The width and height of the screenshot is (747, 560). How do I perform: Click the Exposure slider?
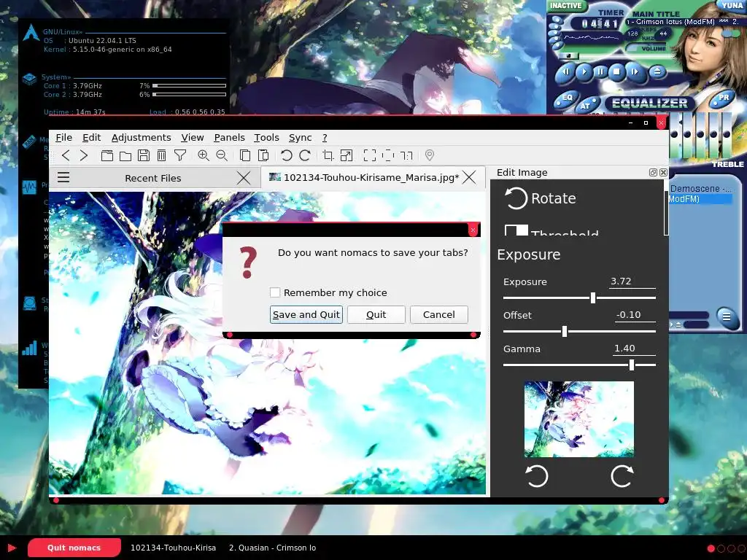pos(579,298)
